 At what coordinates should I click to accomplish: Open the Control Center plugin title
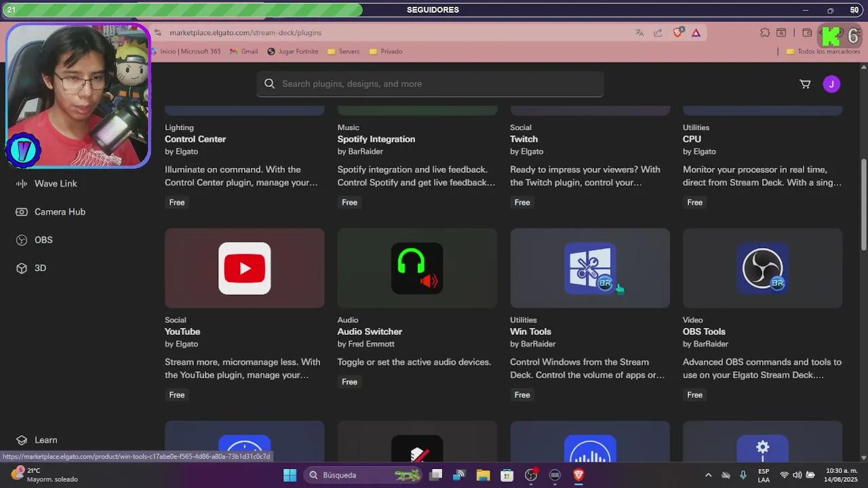coord(195,139)
